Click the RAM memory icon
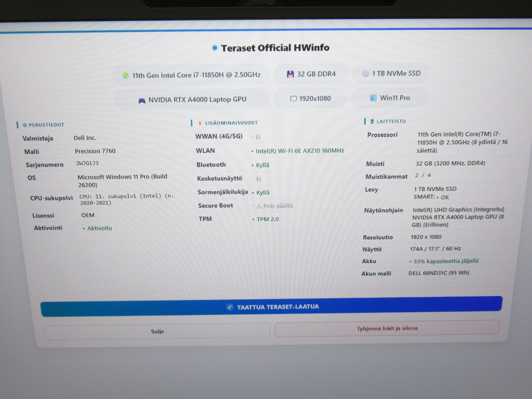Screen dimensions: 532x399 290,74
